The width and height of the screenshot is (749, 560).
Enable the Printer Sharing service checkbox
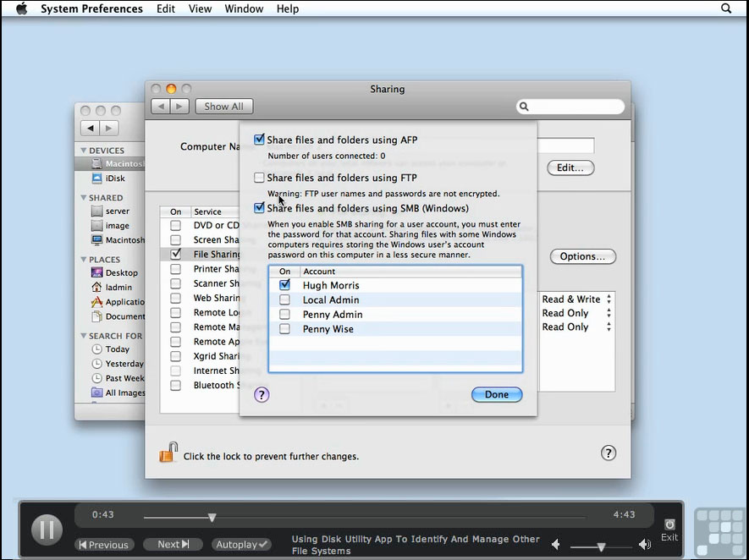[x=176, y=269]
